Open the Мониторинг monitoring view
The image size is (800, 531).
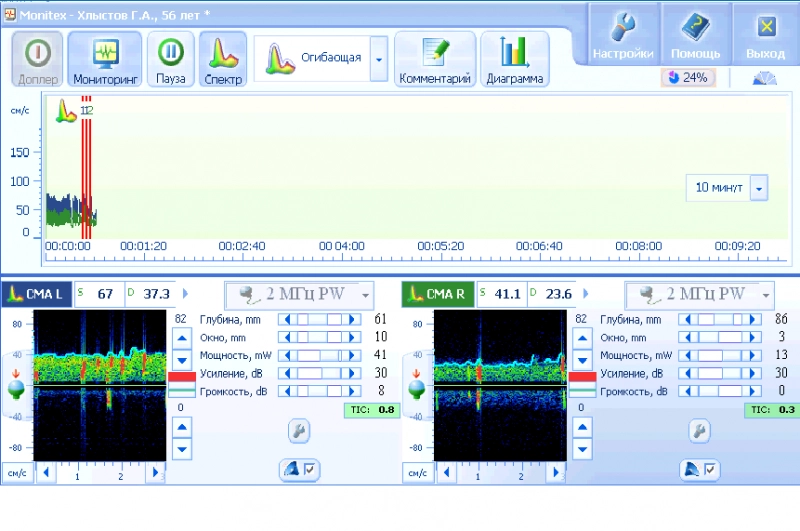pos(106,58)
